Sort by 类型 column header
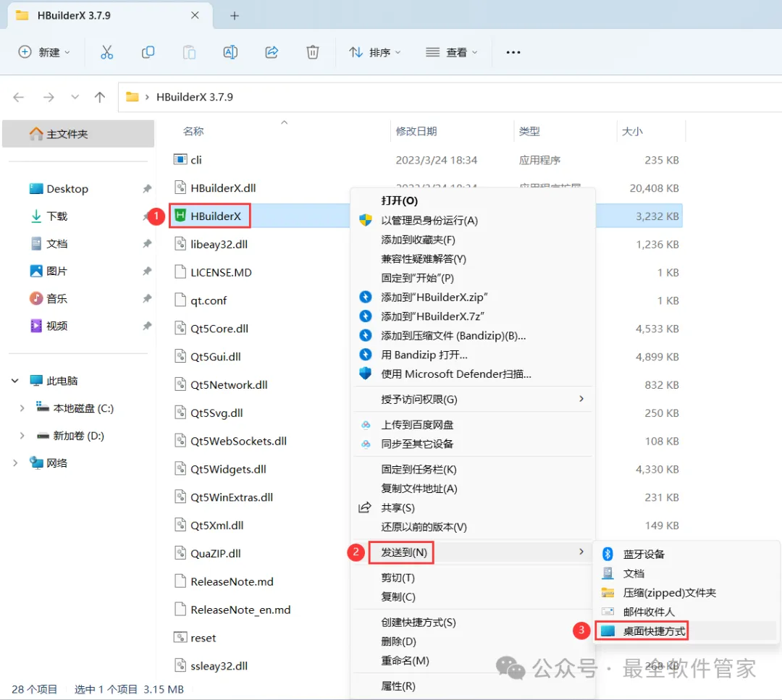 [x=529, y=132]
